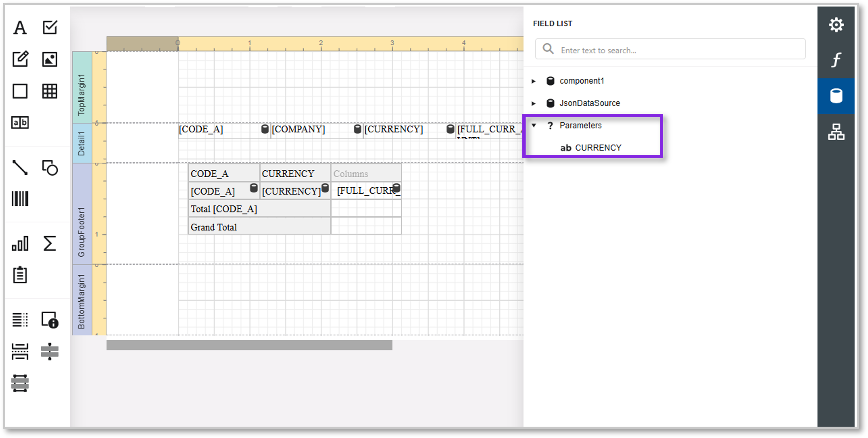Viewport: 868px width, 438px height.
Task: Select the Panel control tool
Action: pos(20,91)
